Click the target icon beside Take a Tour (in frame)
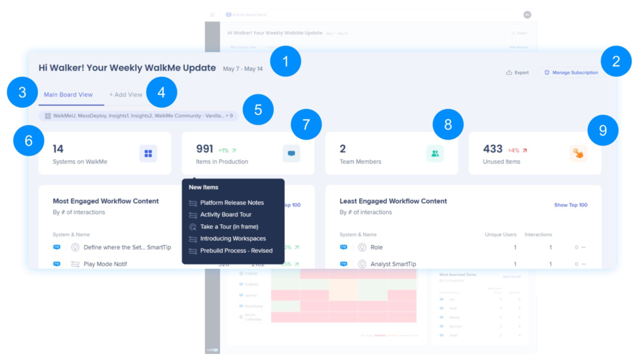 pos(192,227)
